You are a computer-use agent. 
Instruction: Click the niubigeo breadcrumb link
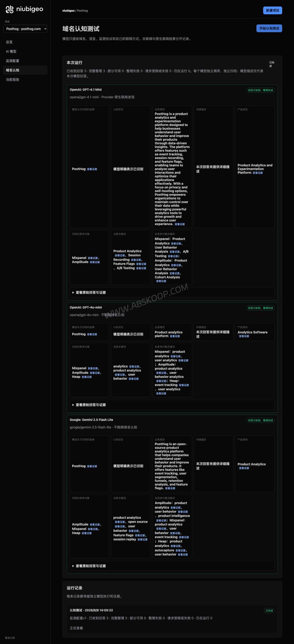coord(68,11)
